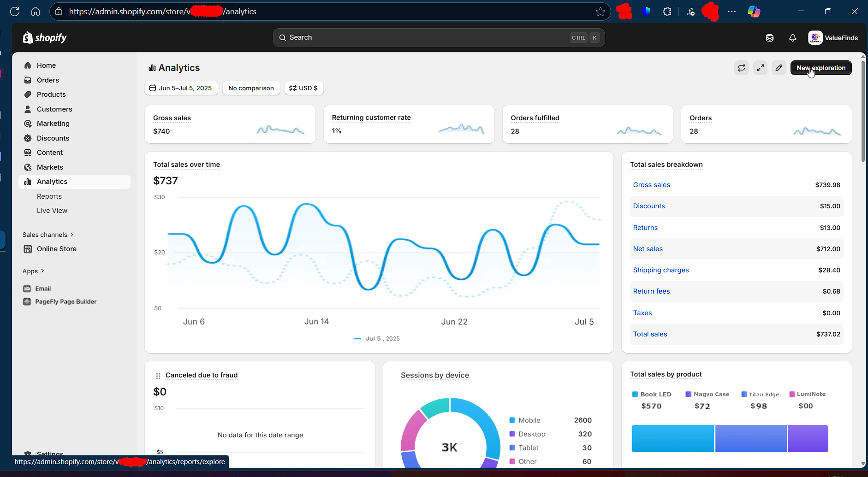Click the Markets globe icon
Image resolution: width=868 pixels, height=477 pixels.
pyautogui.click(x=28, y=167)
